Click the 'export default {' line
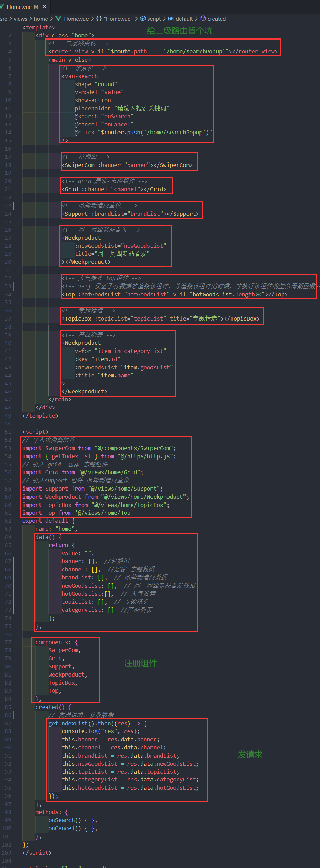The width and height of the screenshot is (320, 868). tap(48, 521)
